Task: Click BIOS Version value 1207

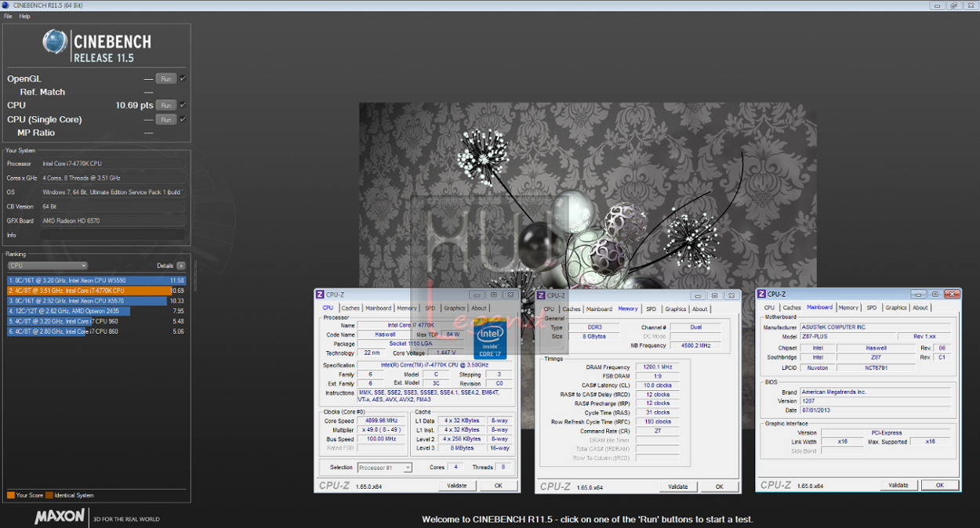Action: [x=876, y=401]
